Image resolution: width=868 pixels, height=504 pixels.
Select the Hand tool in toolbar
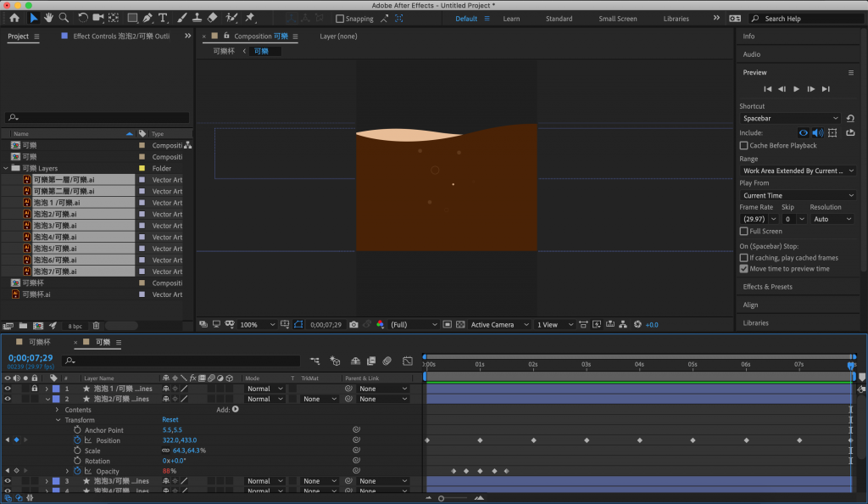[50, 18]
